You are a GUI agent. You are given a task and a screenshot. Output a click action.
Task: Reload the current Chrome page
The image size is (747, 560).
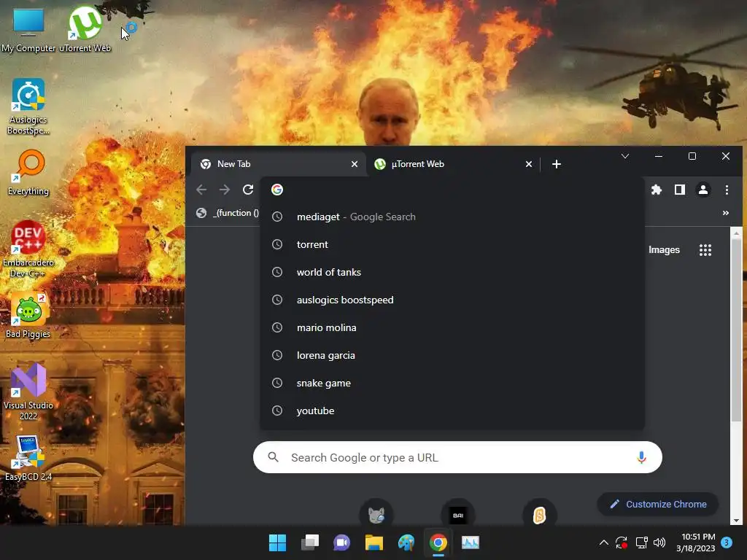pos(248,190)
